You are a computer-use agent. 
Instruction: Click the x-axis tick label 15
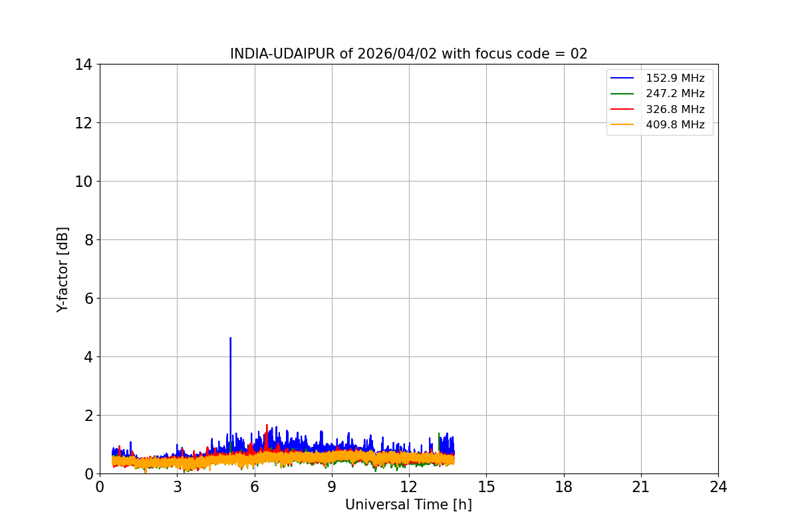tap(486, 487)
